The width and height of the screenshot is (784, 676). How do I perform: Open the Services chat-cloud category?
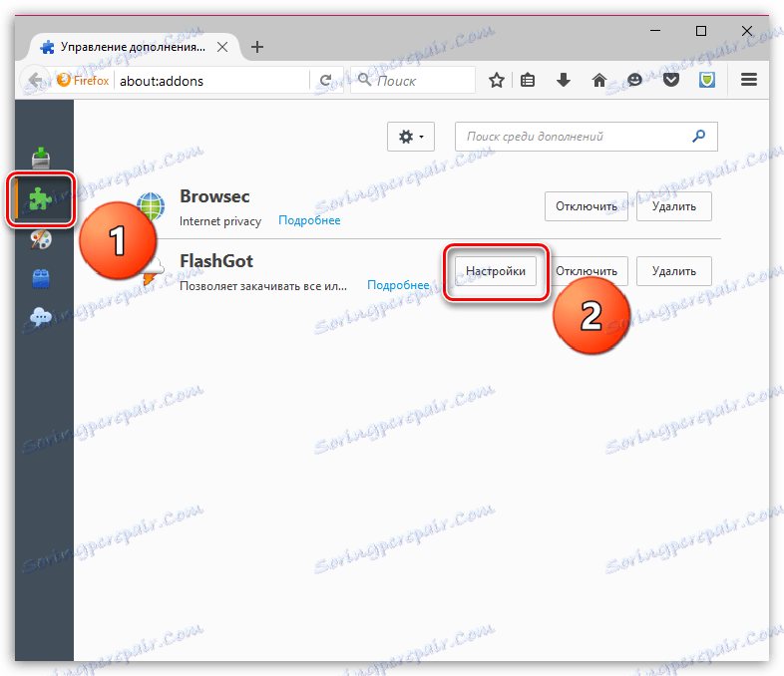click(x=41, y=317)
